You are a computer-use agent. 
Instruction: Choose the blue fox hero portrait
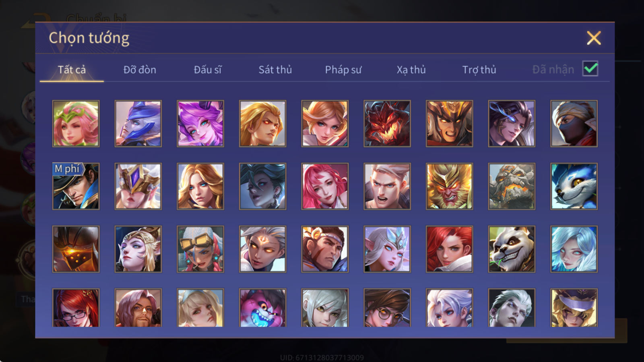(574, 186)
